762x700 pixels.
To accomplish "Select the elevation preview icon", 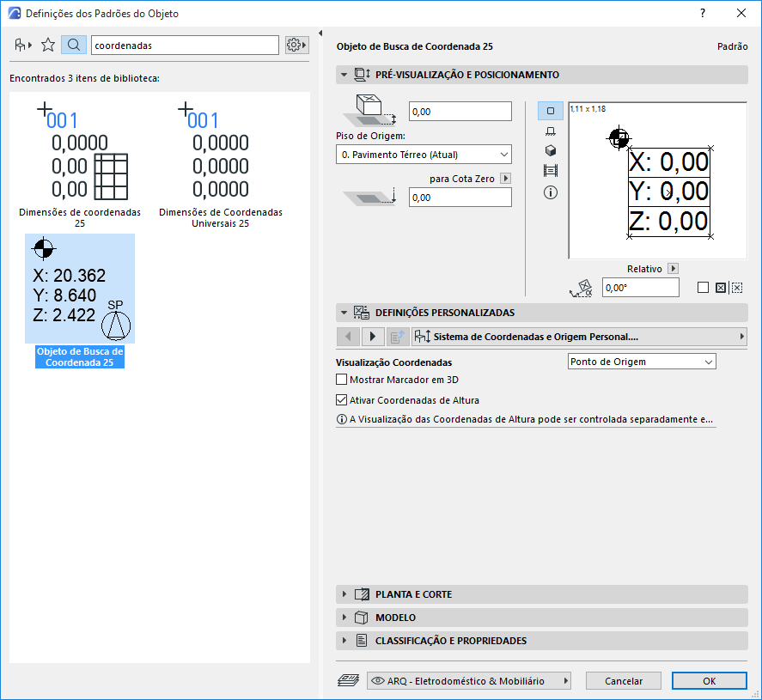I will click(550, 131).
